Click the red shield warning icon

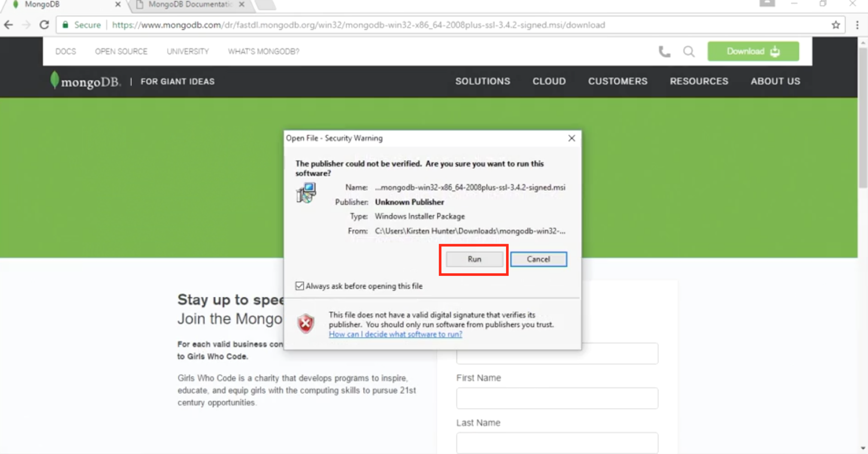click(x=306, y=324)
